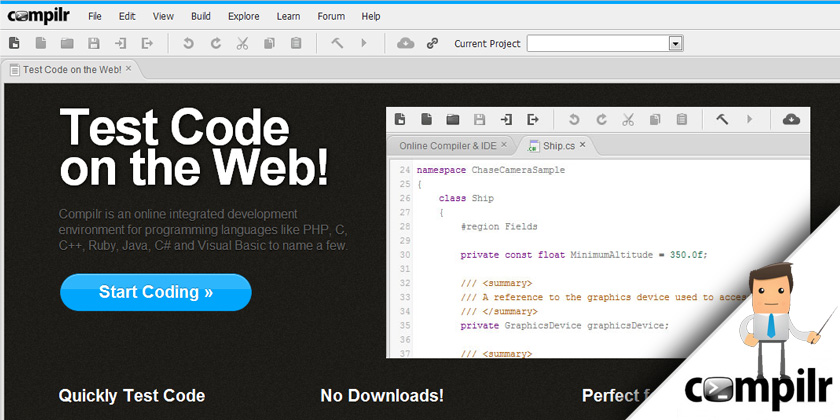Close the Ship.cs tab
Screen dimensions: 840x420
click(x=583, y=145)
